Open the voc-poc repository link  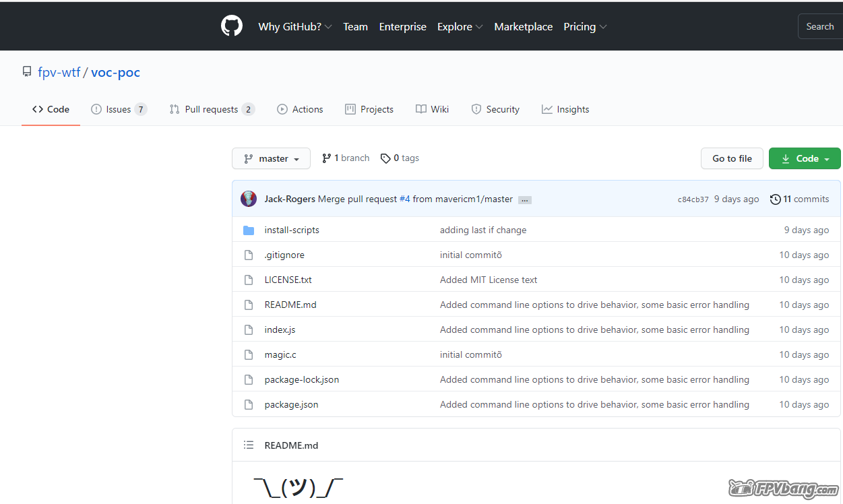[115, 72]
